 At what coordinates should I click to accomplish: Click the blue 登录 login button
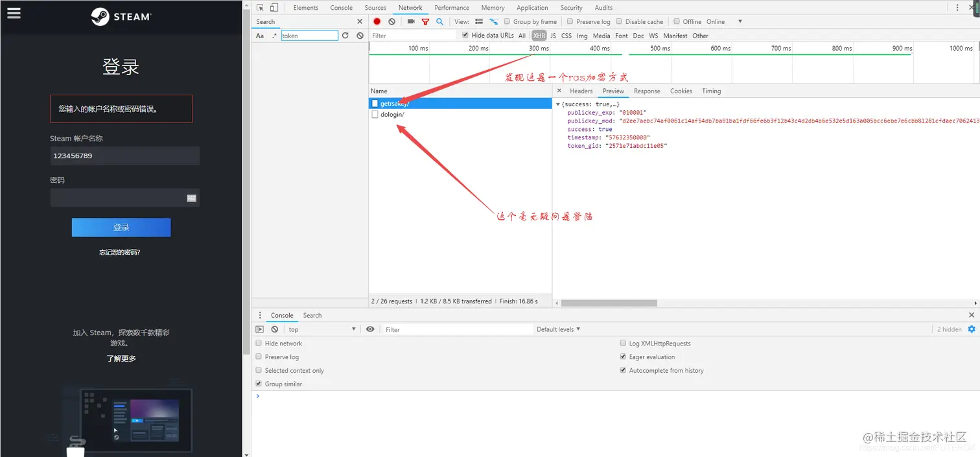pos(121,227)
